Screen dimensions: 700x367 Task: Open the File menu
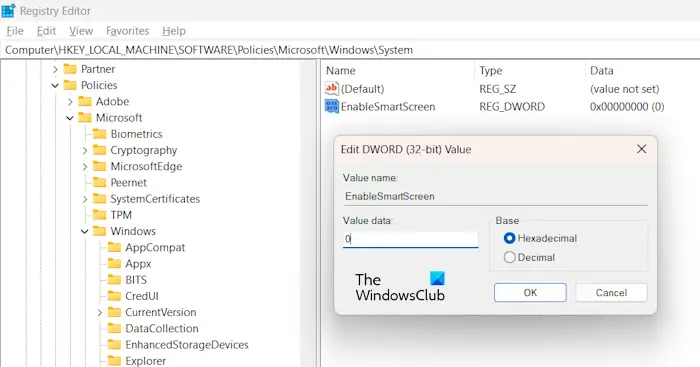click(x=15, y=31)
